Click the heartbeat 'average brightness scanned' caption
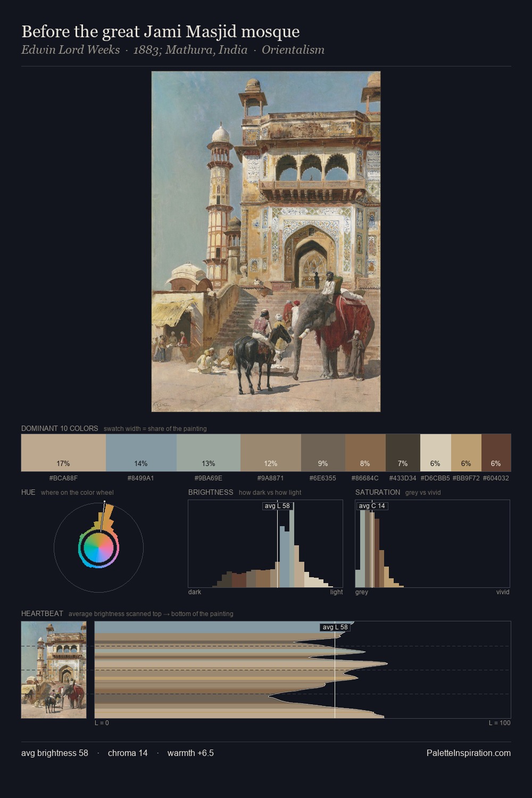 click(x=151, y=614)
